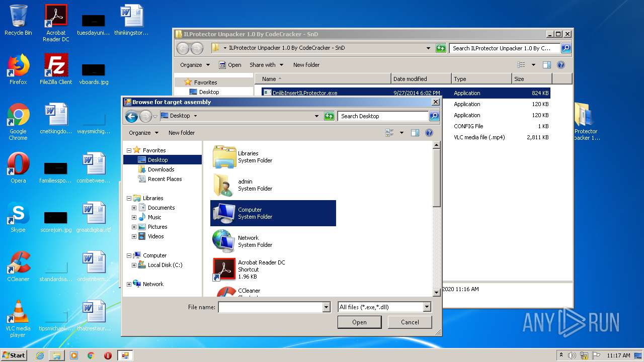Collapse the Favorites tree node
Image resolution: width=644 pixels, height=362 pixels.
(x=129, y=150)
